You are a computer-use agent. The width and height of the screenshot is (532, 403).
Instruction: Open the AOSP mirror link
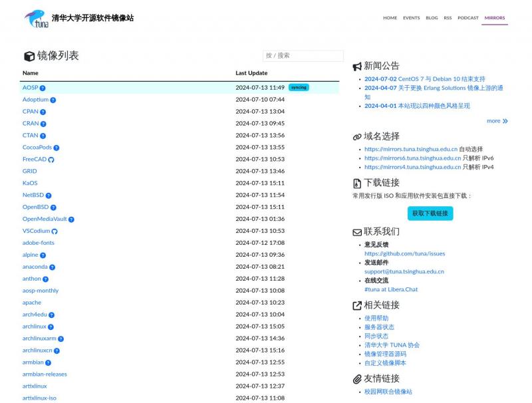[30, 88]
